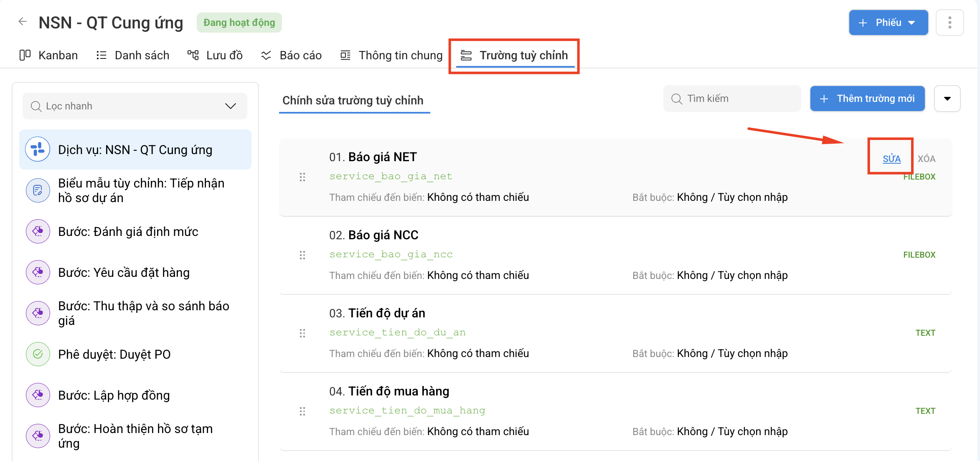Click the back arrow icon
Image resolution: width=980 pixels, height=461 pixels.
pos(23,22)
